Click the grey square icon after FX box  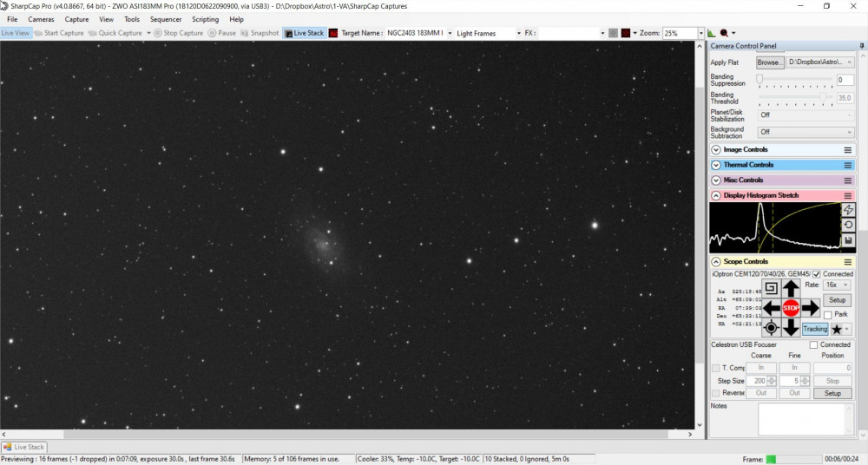pyautogui.click(x=613, y=33)
